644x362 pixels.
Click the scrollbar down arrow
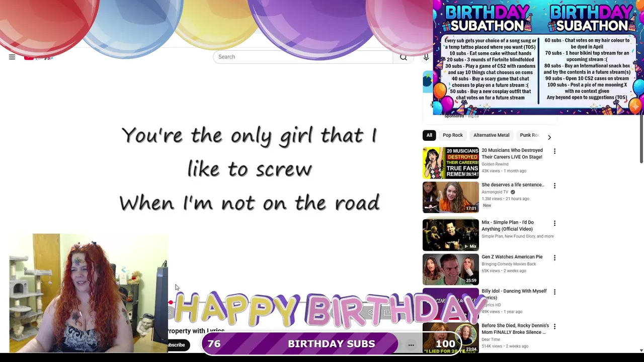pos(641,350)
